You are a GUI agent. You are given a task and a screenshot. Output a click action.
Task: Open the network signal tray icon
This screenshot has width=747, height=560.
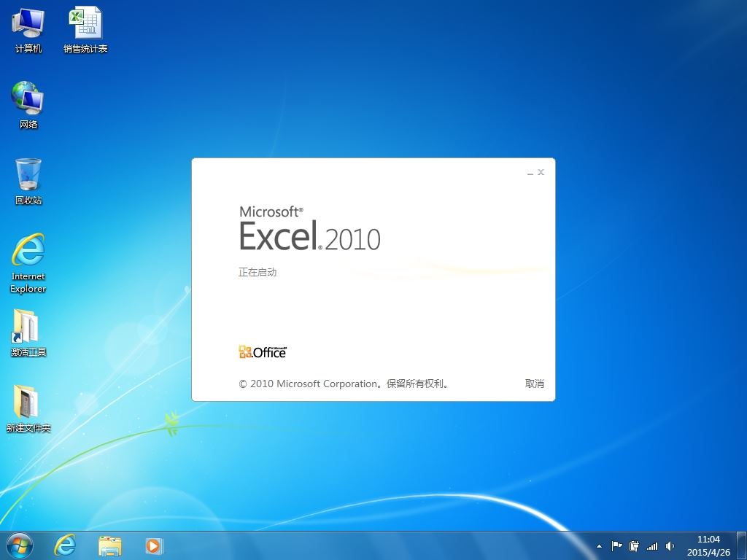pos(651,545)
